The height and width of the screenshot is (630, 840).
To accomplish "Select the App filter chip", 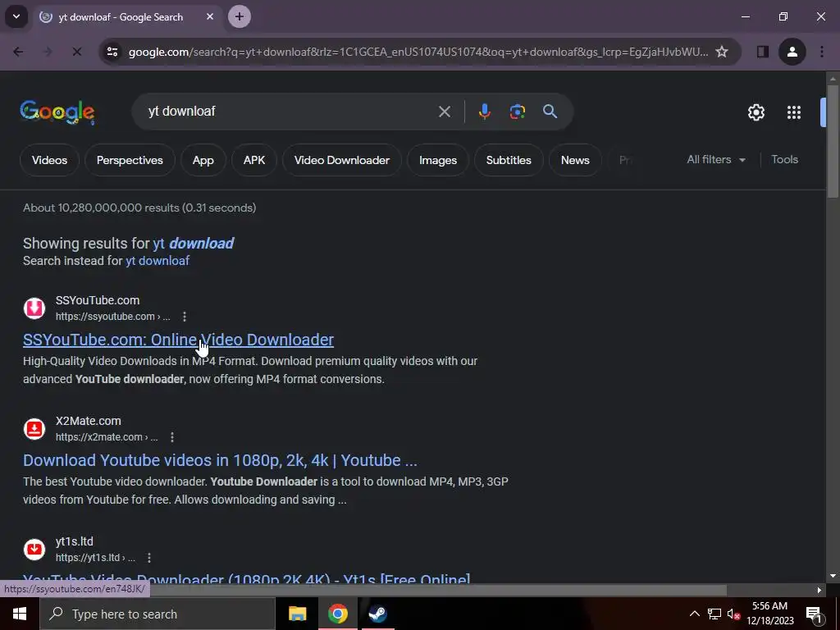I will coord(203,160).
